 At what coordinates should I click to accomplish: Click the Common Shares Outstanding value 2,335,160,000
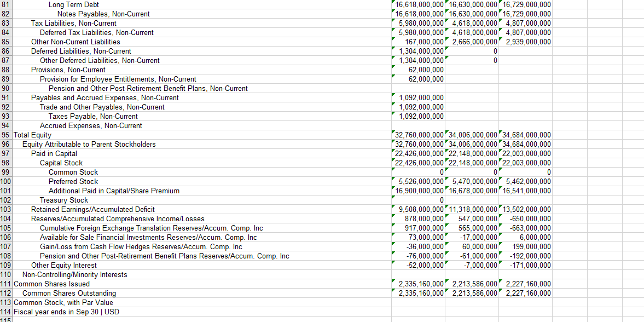pyautogui.click(x=419, y=293)
